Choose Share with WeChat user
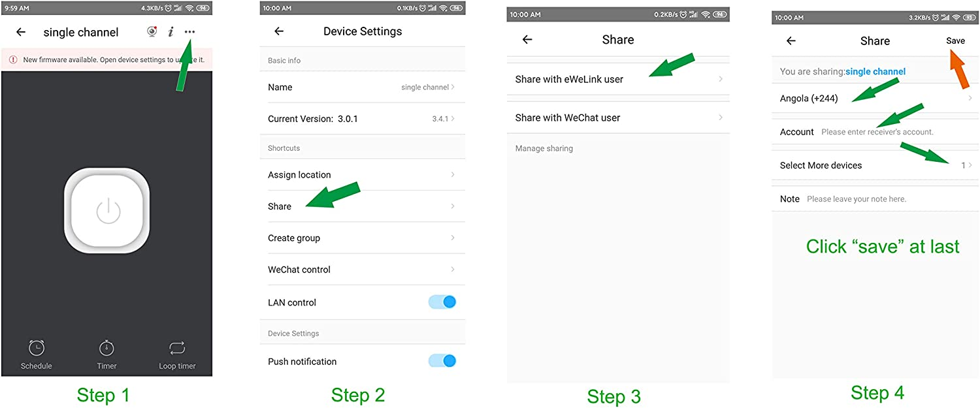The height and width of the screenshot is (408, 980). [618, 118]
